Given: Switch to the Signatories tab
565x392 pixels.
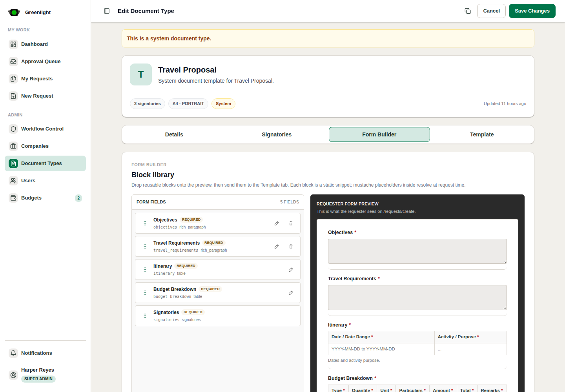Looking at the screenshot, I should (277, 134).
